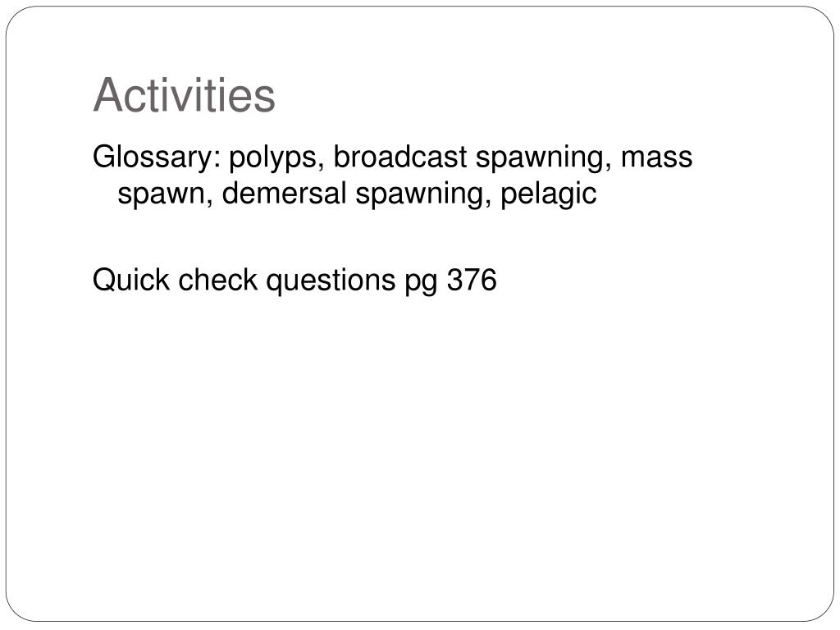Click the word broadcast
The width and height of the screenshot is (840, 630).
click(x=399, y=157)
